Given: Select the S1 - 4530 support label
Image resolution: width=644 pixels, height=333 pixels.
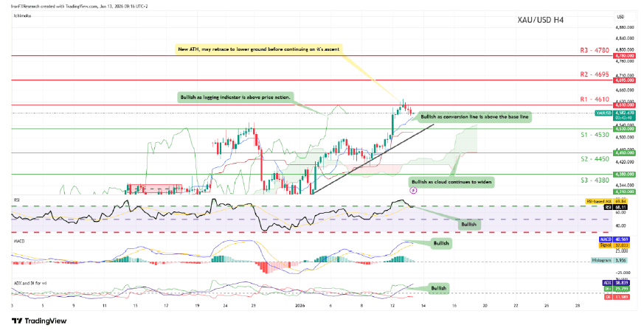Looking at the screenshot, I should pyautogui.click(x=595, y=135).
